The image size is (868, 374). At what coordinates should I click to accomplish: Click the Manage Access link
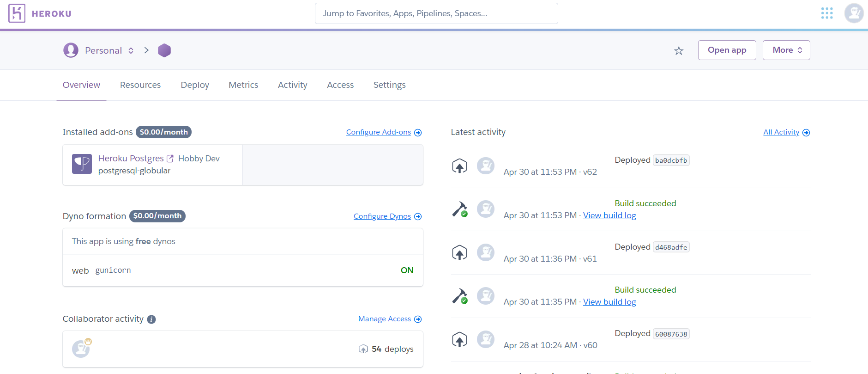click(385, 319)
